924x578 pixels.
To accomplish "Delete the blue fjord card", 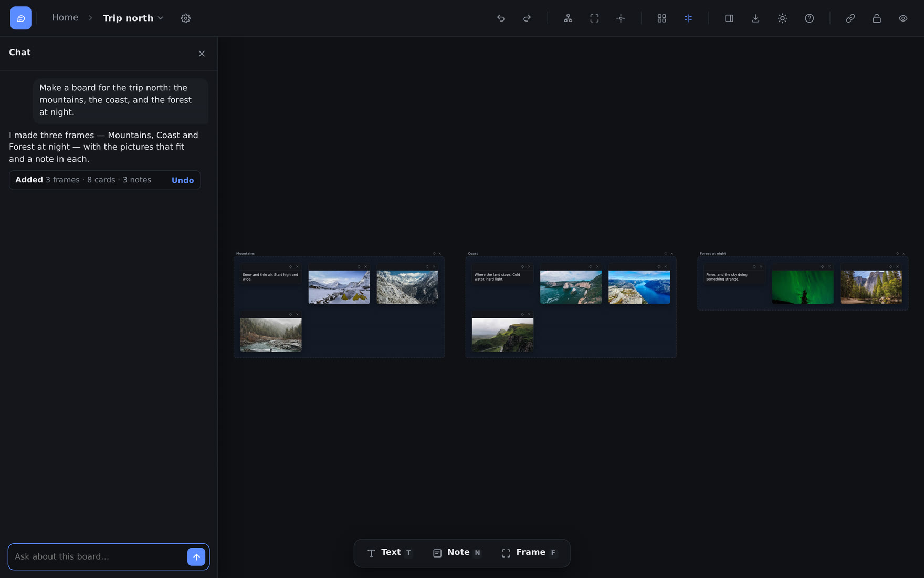I will (x=666, y=266).
